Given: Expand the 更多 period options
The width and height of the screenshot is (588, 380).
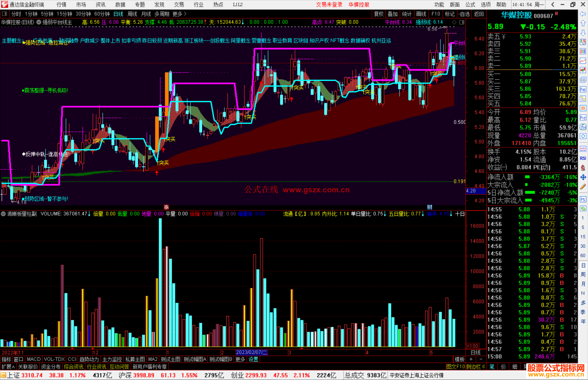Looking at the screenshot, I should click(x=179, y=14).
